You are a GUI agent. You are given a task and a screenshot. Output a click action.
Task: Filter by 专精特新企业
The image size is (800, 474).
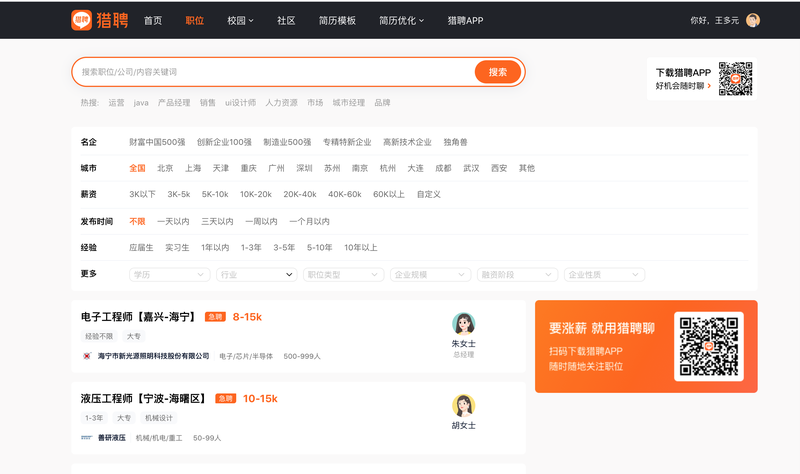(x=347, y=142)
